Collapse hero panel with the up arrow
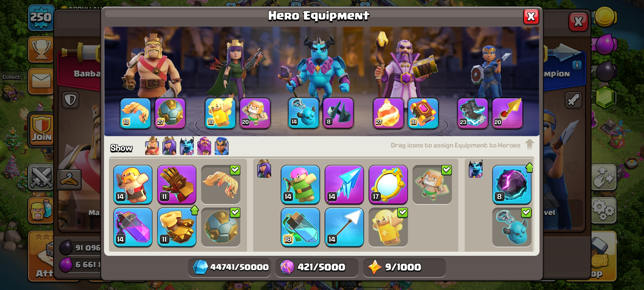Viewport: 644px width, 290px height. [x=530, y=144]
